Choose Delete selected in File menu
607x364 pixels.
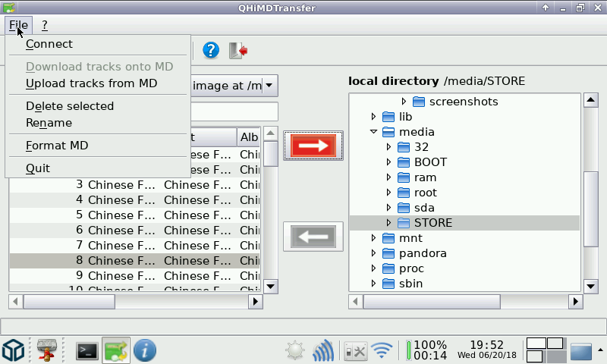pyautogui.click(x=98, y=106)
